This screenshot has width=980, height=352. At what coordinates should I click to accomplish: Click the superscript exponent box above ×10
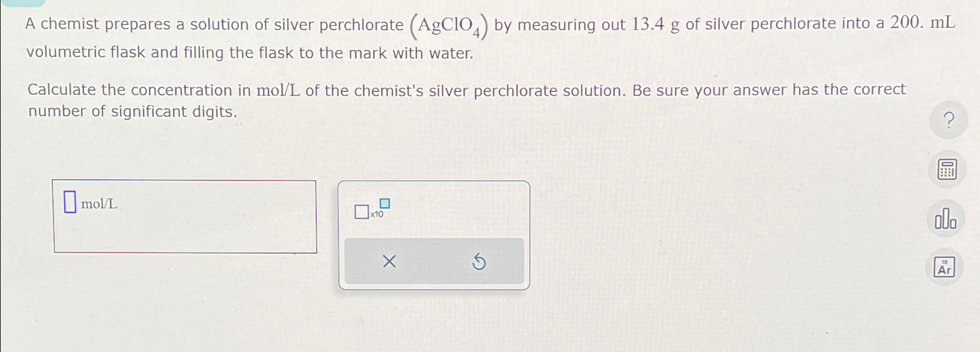pos(384,204)
